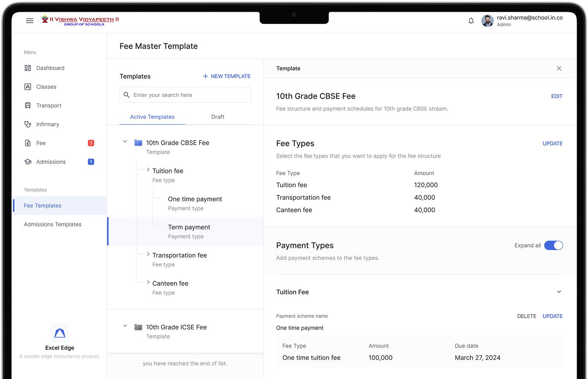This screenshot has height=379, width=588.
Task: Click the Classes sidebar icon
Action: click(28, 87)
